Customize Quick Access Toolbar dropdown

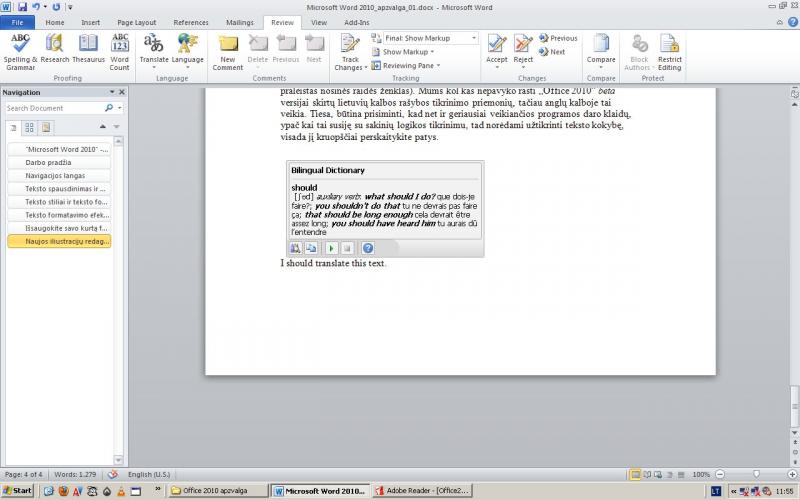pos(70,7)
